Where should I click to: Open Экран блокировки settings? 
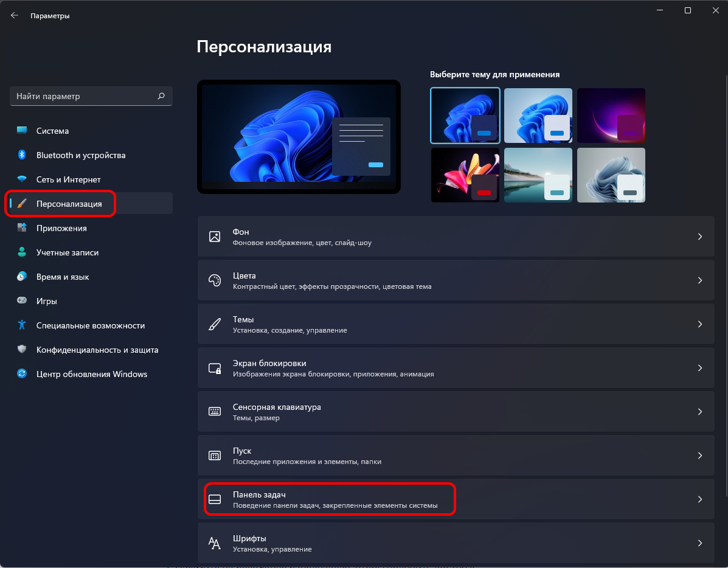[x=456, y=368]
